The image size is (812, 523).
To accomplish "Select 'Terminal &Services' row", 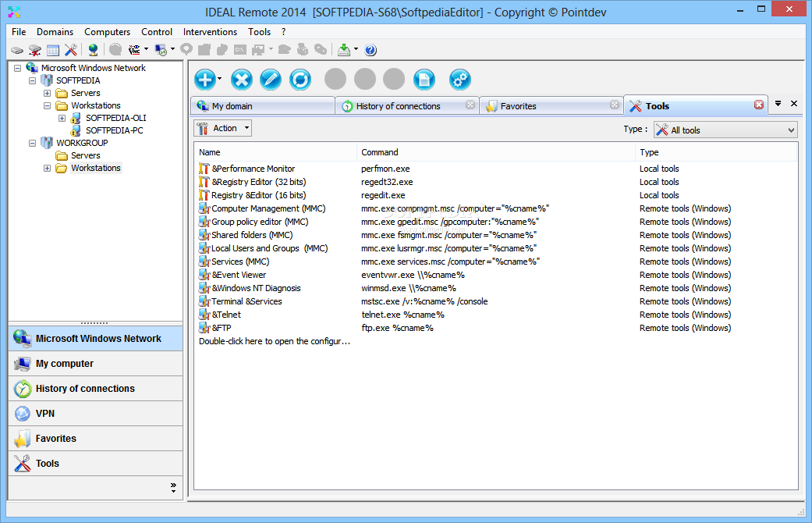I will 495,301.
